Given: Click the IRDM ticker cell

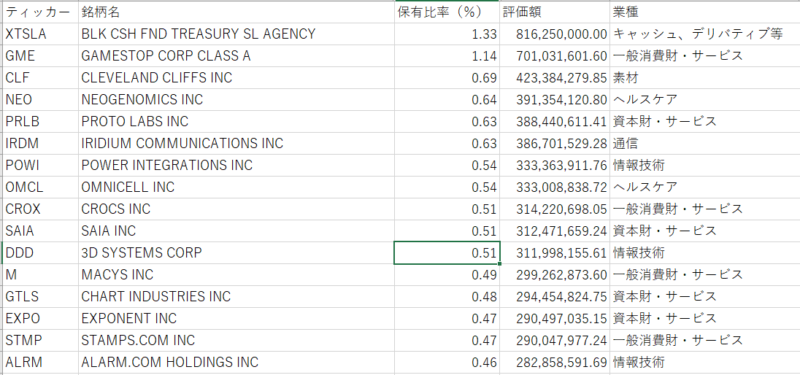Looking at the screenshot, I should 40,144.
